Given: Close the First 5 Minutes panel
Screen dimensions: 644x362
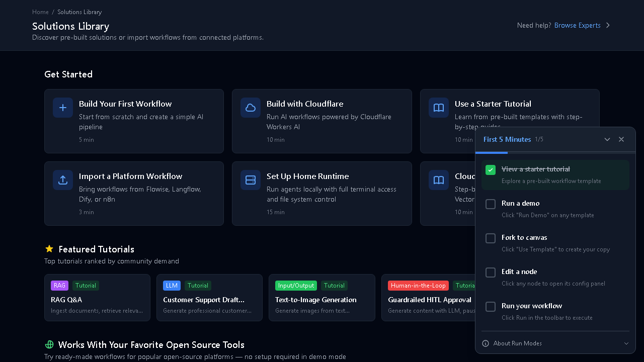Looking at the screenshot, I should 621,139.
